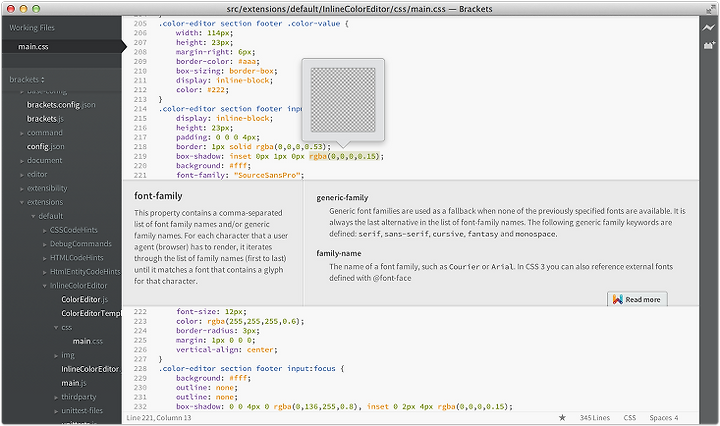Viewport: 720px width, 426px height.
Task: Click 345 Lines indicator in status bar
Action: tap(595, 418)
